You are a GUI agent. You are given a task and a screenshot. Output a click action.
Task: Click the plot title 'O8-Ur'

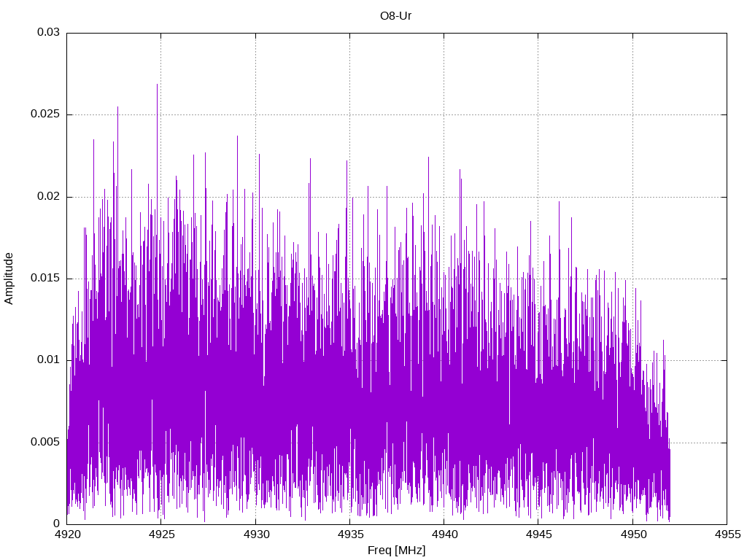[395, 16]
